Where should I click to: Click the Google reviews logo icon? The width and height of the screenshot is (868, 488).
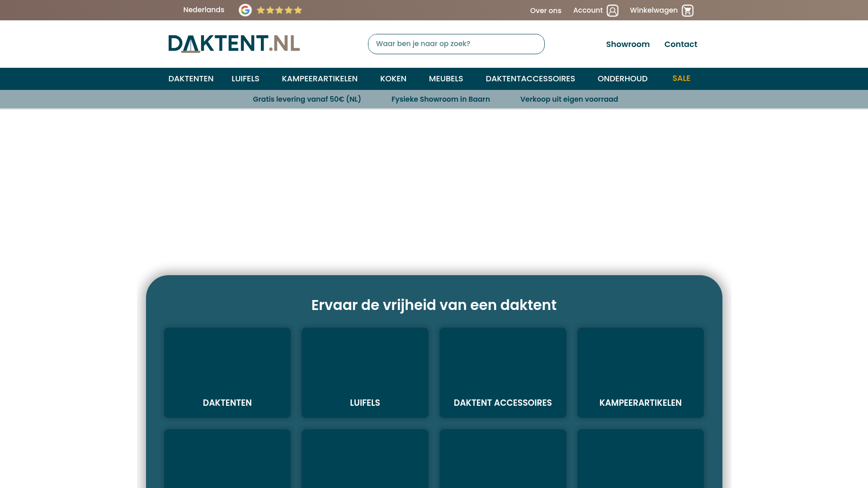pyautogui.click(x=245, y=10)
